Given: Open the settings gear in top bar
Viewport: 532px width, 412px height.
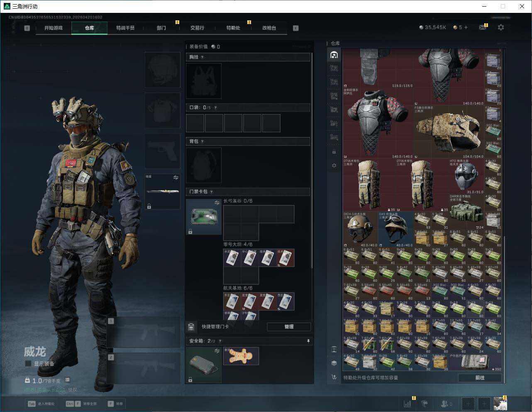Looking at the screenshot, I should pos(501,27).
